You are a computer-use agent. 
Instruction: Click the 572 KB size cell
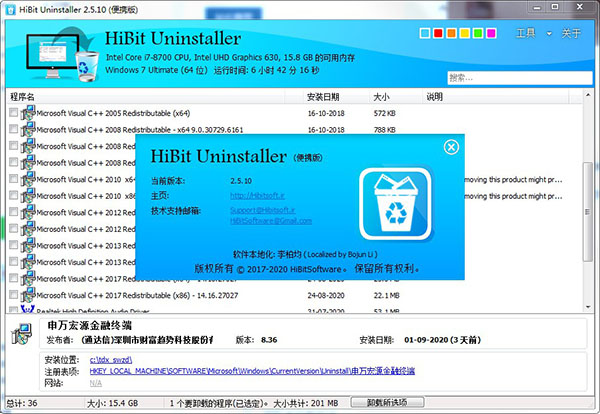pyautogui.click(x=385, y=113)
